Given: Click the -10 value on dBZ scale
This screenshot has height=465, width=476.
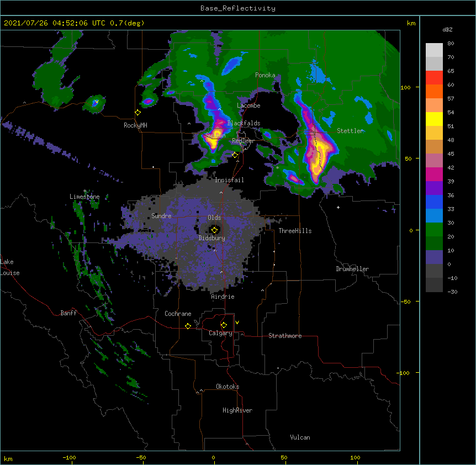Looking at the screenshot, I should [452, 278].
